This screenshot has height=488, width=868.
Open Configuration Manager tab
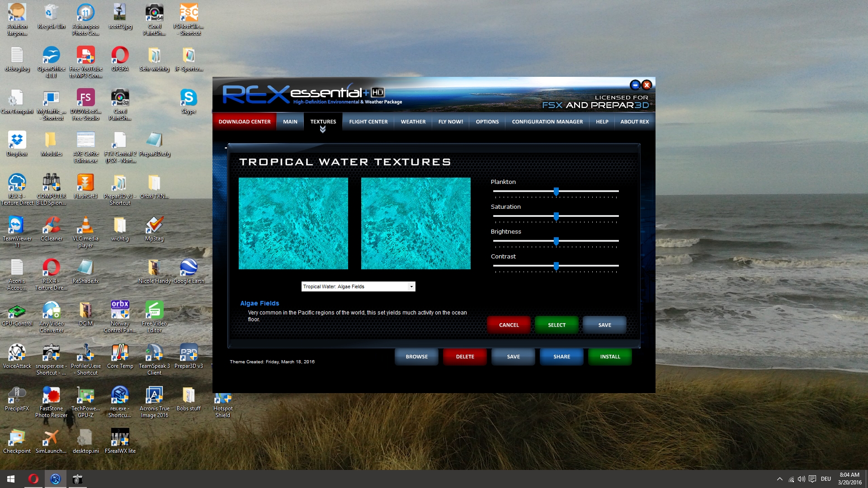547,122
